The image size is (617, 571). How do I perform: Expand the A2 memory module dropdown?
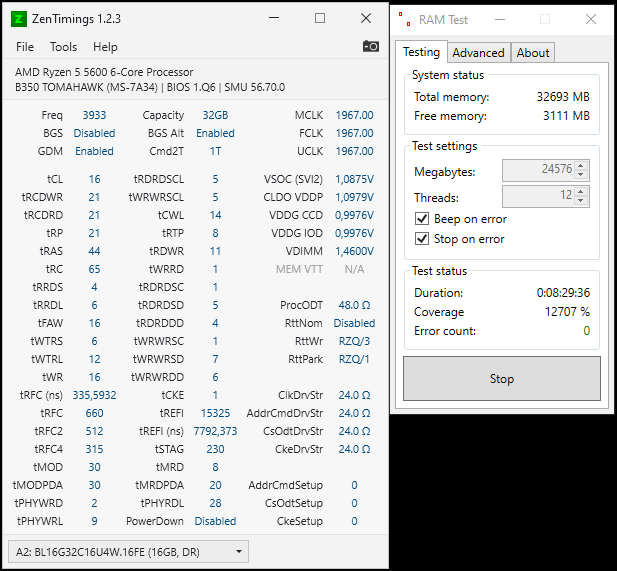[128, 552]
